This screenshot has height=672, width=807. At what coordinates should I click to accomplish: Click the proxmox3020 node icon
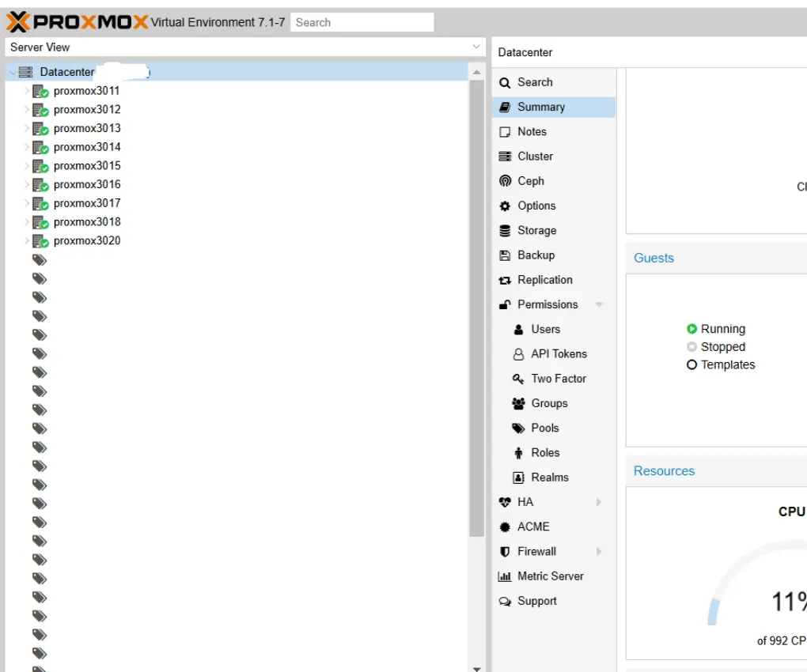(x=40, y=241)
